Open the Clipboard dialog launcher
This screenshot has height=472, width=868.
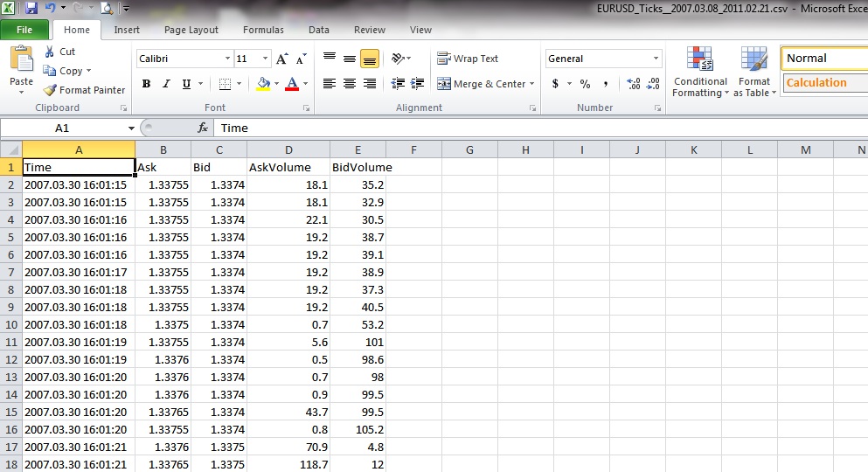tap(123, 108)
